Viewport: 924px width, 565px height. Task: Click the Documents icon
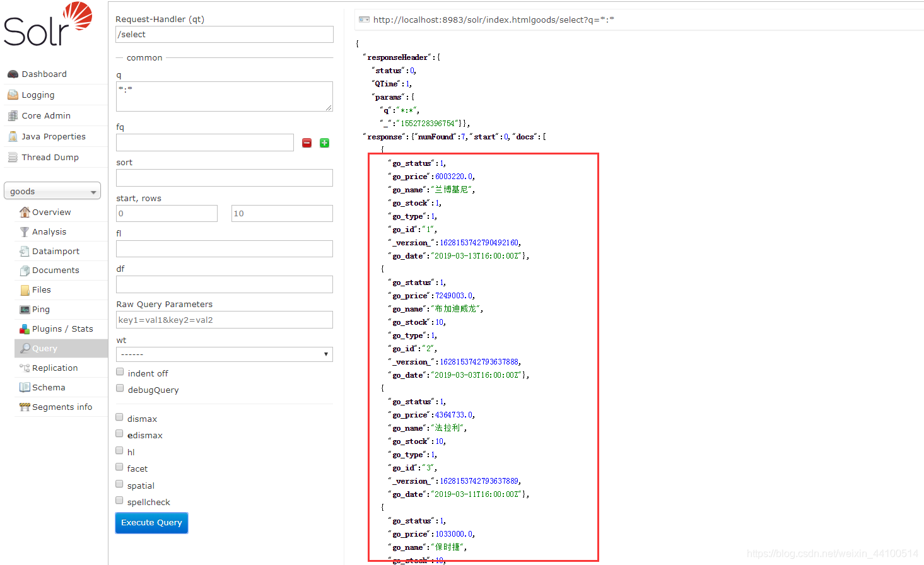tap(25, 271)
